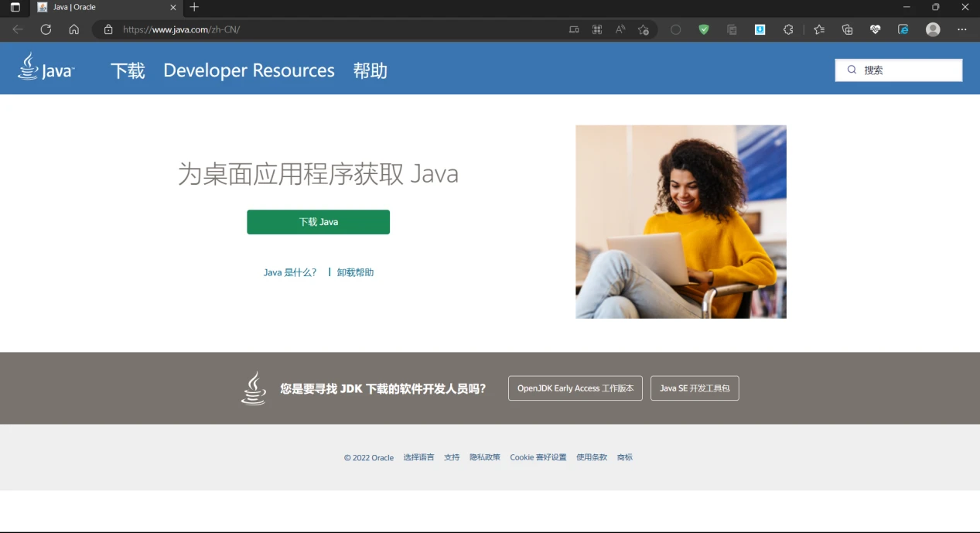
Task: Start Read Aloud for this page
Action: pyautogui.click(x=620, y=29)
